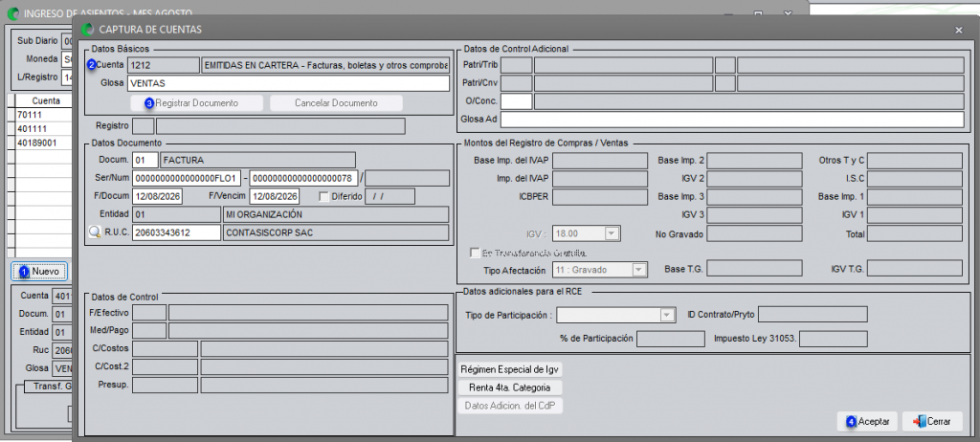This screenshot has width=980, height=442.
Task: Click the Total amount field
Action: tap(915, 233)
